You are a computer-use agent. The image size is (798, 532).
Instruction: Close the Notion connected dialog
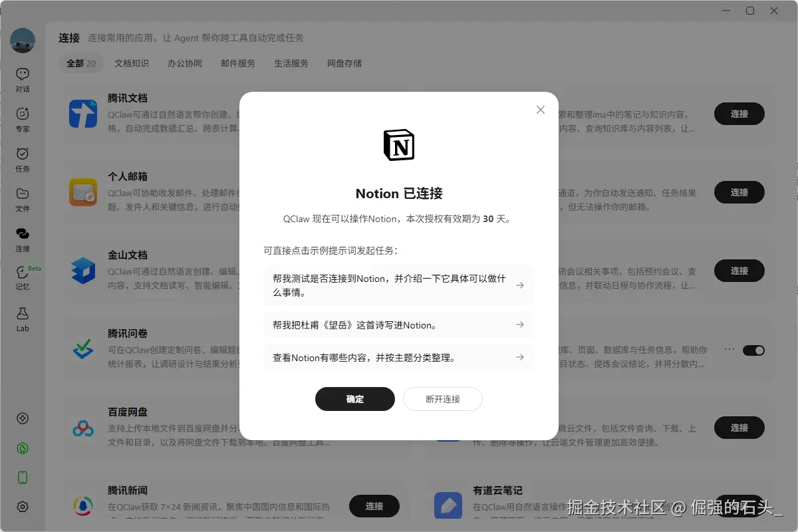click(x=541, y=110)
